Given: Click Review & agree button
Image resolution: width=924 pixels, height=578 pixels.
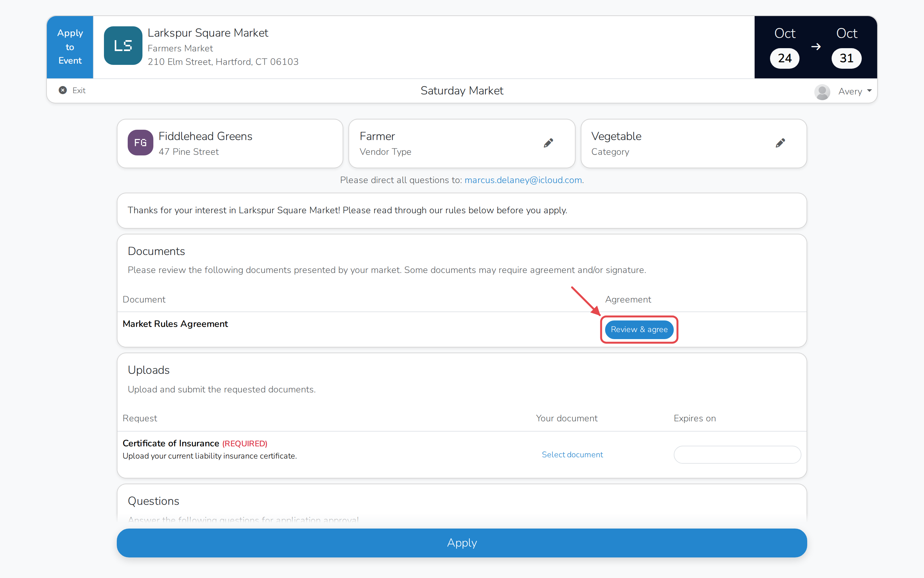Looking at the screenshot, I should [x=639, y=329].
